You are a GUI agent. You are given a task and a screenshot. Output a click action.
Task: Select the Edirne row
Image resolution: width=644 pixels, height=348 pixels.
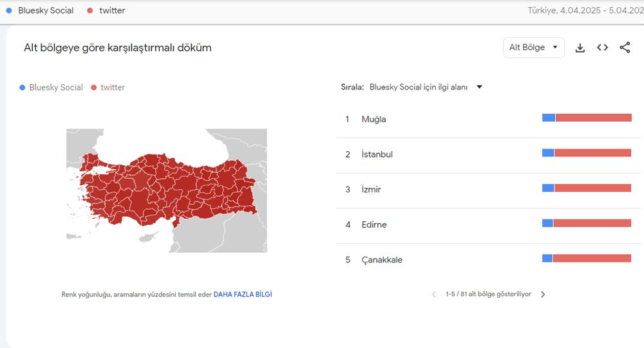[488, 224]
